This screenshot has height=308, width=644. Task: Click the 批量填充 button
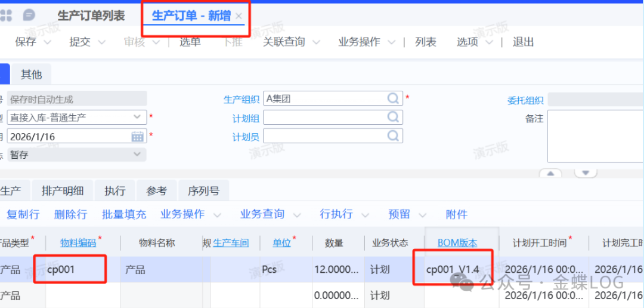click(123, 214)
